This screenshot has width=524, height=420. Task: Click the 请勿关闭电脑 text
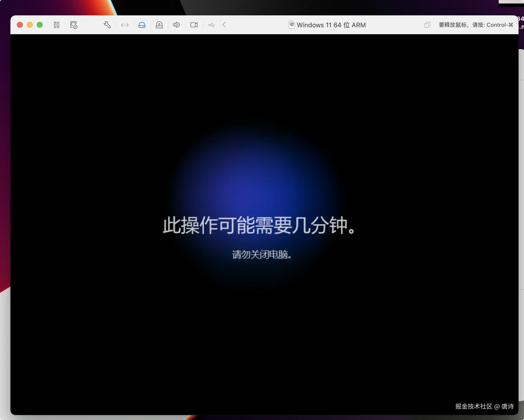tap(262, 255)
